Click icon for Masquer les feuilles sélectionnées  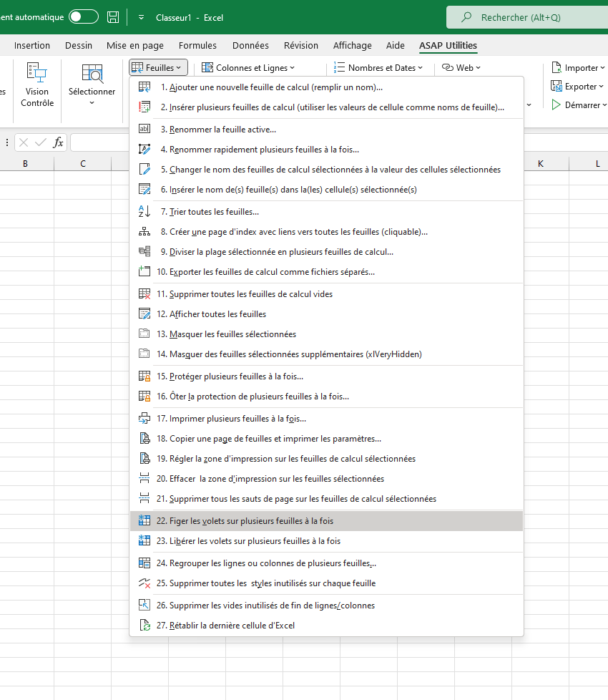pos(144,334)
